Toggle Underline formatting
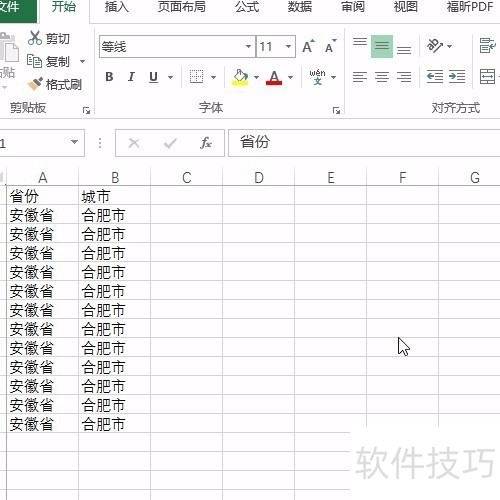Viewport: 500px width, 500px height. coord(153,77)
